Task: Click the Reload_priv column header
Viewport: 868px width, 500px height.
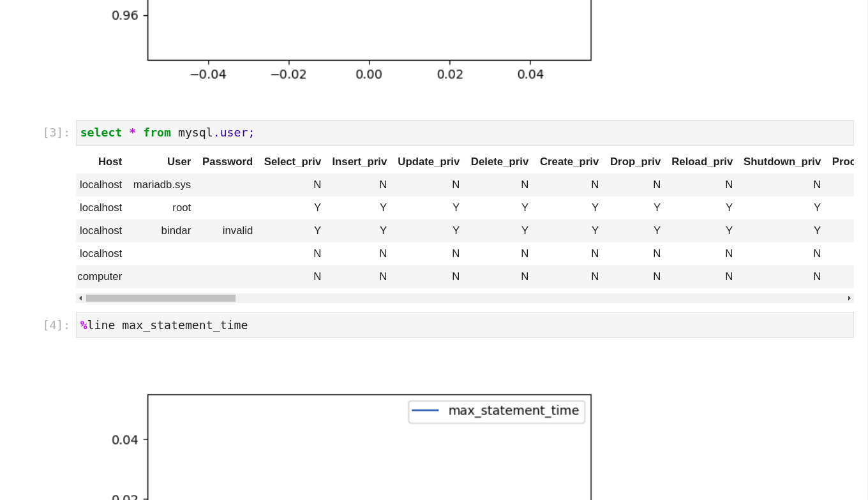Action: (x=702, y=162)
